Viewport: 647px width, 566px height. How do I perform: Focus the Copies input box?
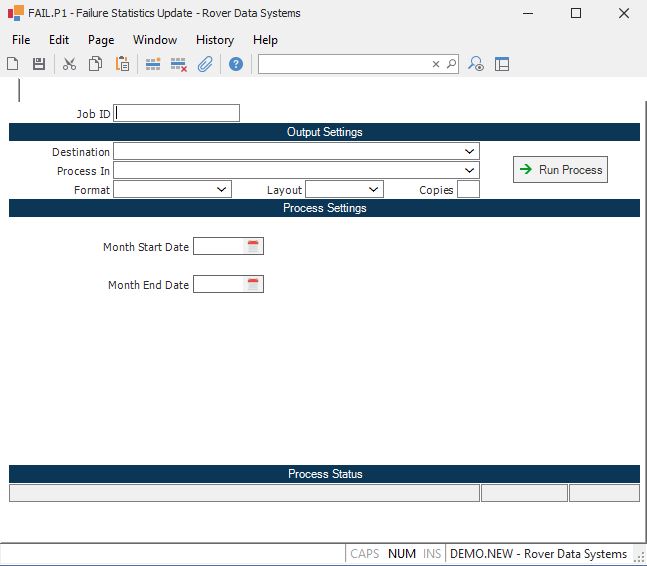pos(468,189)
